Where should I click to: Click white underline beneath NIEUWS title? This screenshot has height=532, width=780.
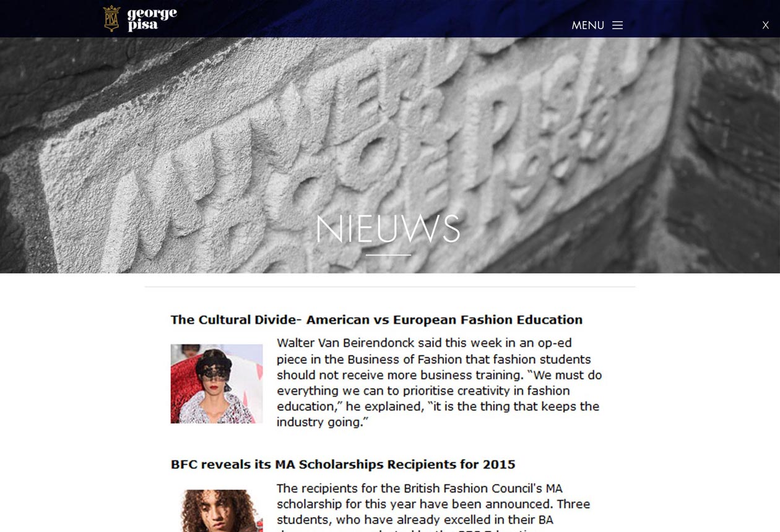click(388, 255)
